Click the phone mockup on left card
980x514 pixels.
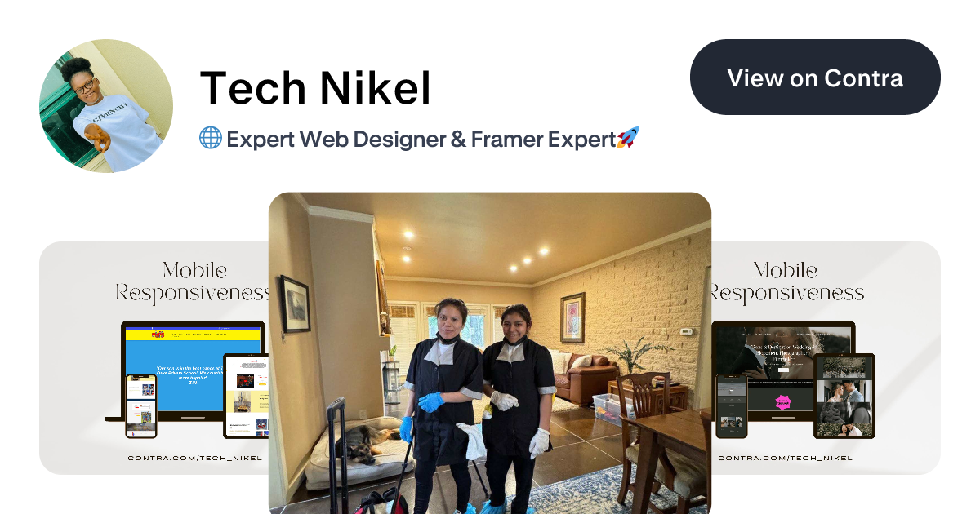pyautogui.click(x=140, y=405)
